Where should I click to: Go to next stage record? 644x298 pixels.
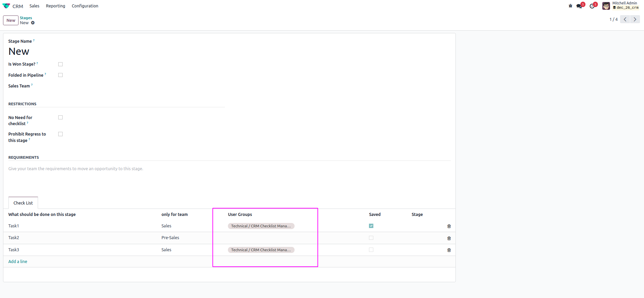coord(635,20)
